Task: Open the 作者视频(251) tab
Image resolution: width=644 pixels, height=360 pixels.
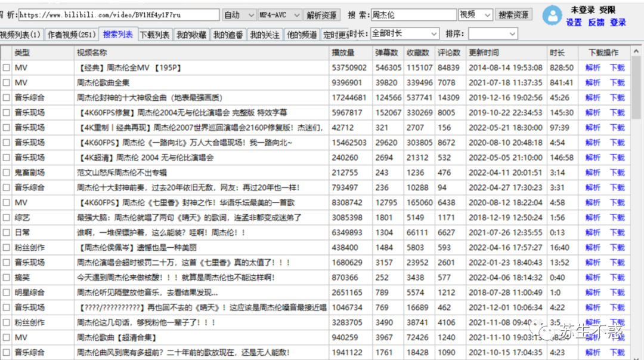Action: coord(72,35)
